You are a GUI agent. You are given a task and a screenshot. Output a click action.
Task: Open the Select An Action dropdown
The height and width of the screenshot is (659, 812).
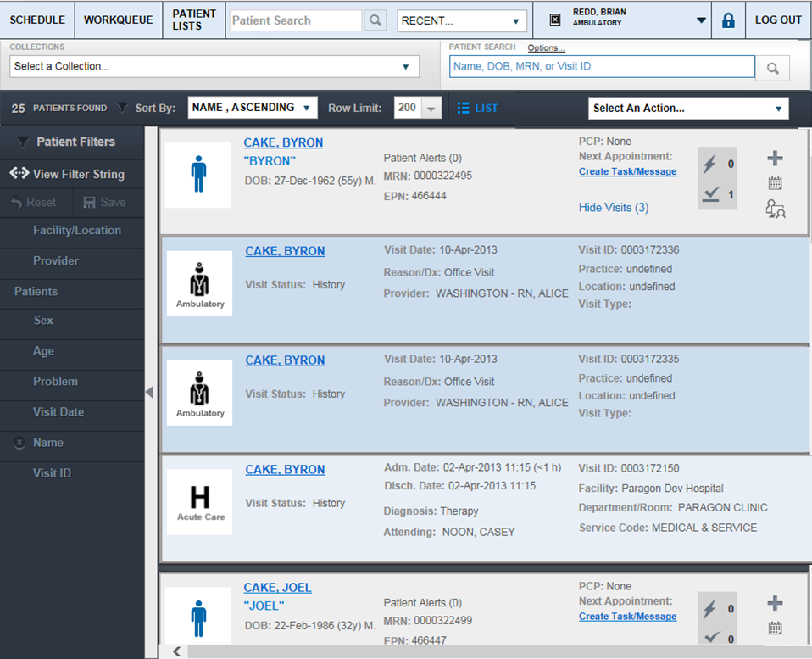tap(688, 108)
